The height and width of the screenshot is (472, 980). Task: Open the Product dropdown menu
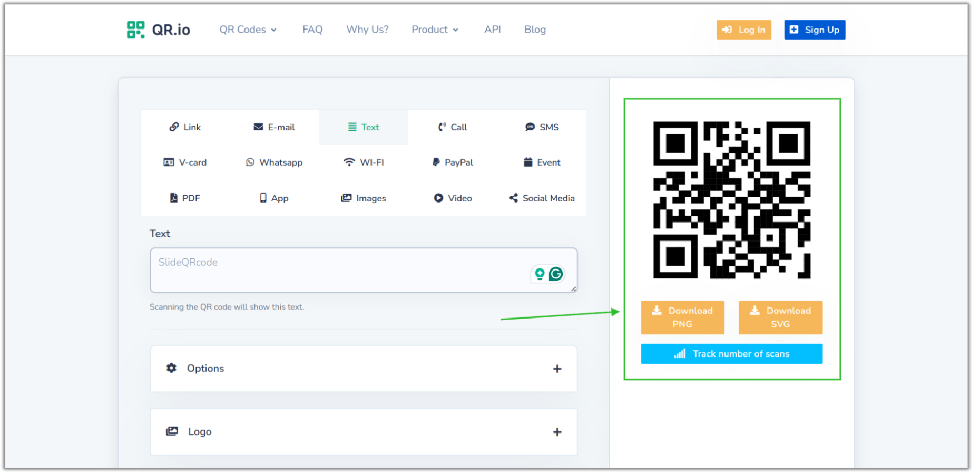point(435,30)
